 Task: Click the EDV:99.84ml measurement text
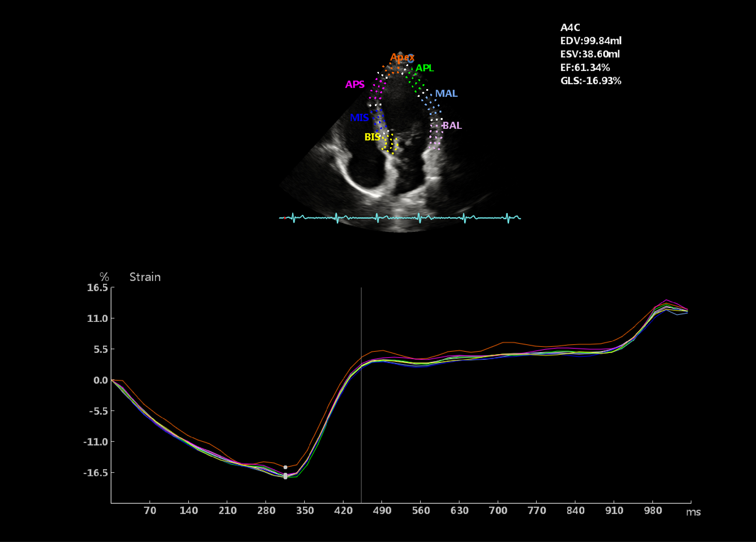pyautogui.click(x=591, y=41)
